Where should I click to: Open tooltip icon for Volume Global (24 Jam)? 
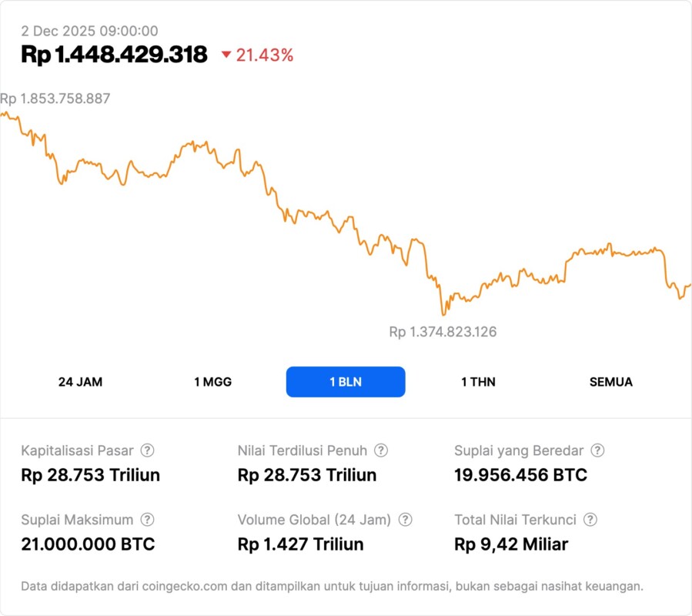406,520
